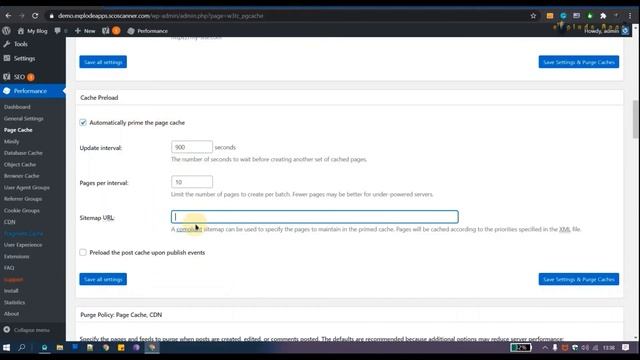Open the compliant sitemap link
640x360 pixels.
[189, 229]
